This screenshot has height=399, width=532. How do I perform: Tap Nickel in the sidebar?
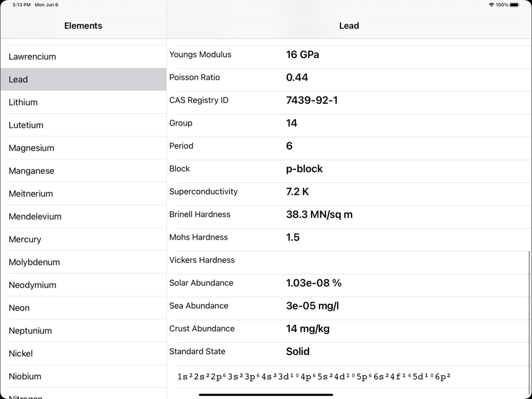21,354
